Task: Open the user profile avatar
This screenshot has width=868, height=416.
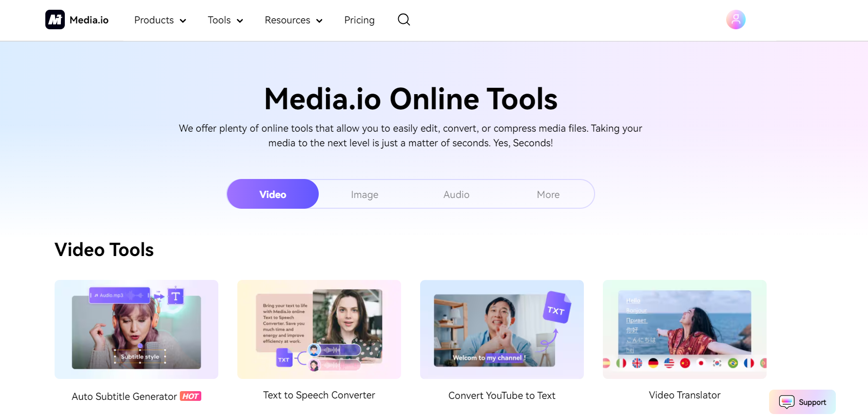Action: coord(735,20)
